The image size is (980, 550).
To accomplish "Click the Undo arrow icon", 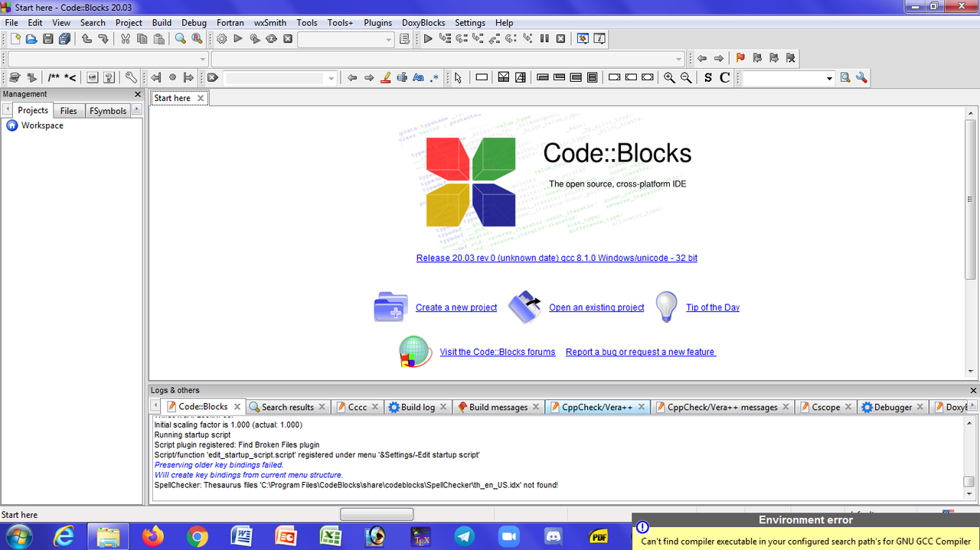I will (x=87, y=38).
